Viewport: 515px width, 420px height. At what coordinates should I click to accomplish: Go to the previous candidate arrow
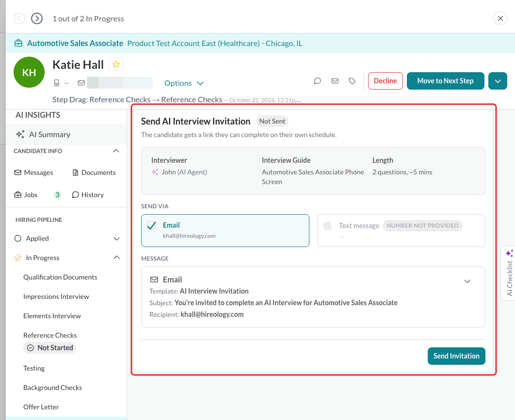[19, 18]
